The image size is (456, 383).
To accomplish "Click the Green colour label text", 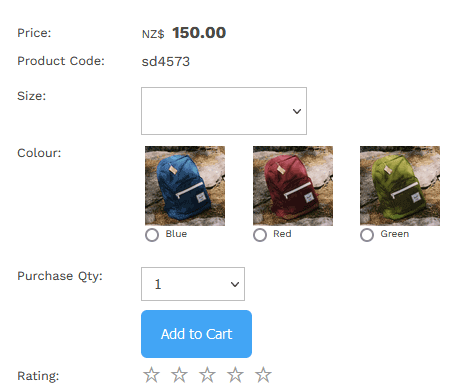I will coord(395,234).
